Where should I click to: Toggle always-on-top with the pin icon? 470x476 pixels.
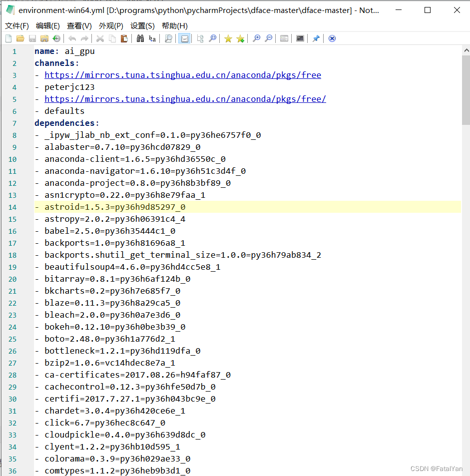(316, 38)
